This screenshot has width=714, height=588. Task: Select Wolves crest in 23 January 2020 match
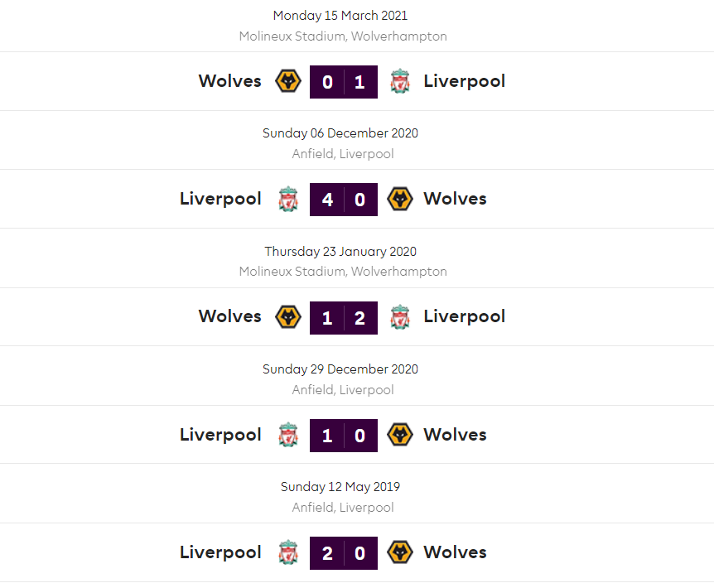pos(287,316)
